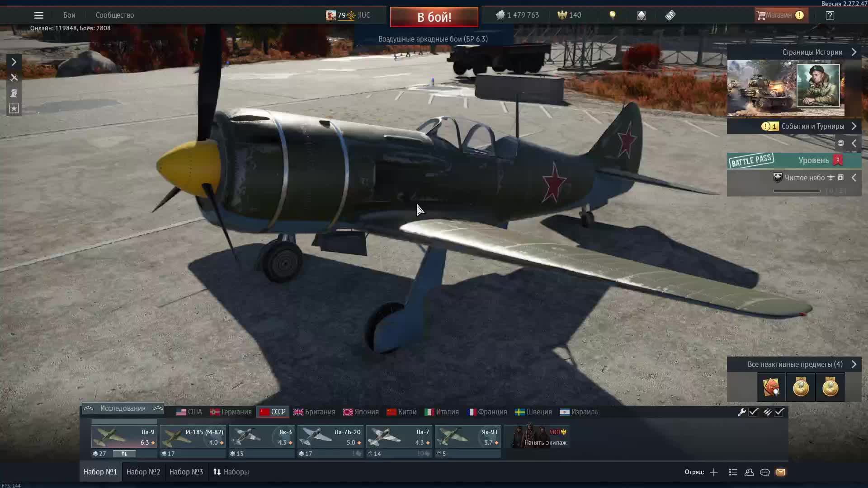Viewport: 868px width, 488px height.
Task: Collapse the Чистое небо task arrow
Action: [x=854, y=178]
